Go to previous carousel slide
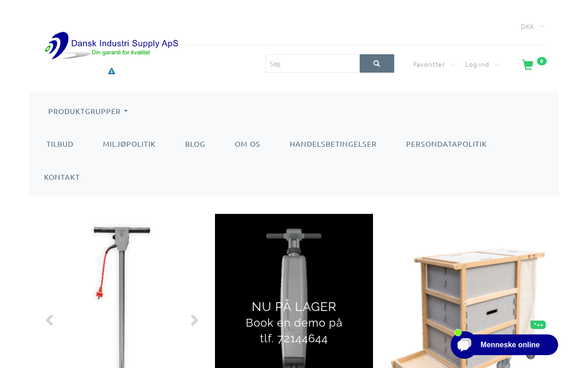Screen dimensions: 588x368 pos(49,320)
